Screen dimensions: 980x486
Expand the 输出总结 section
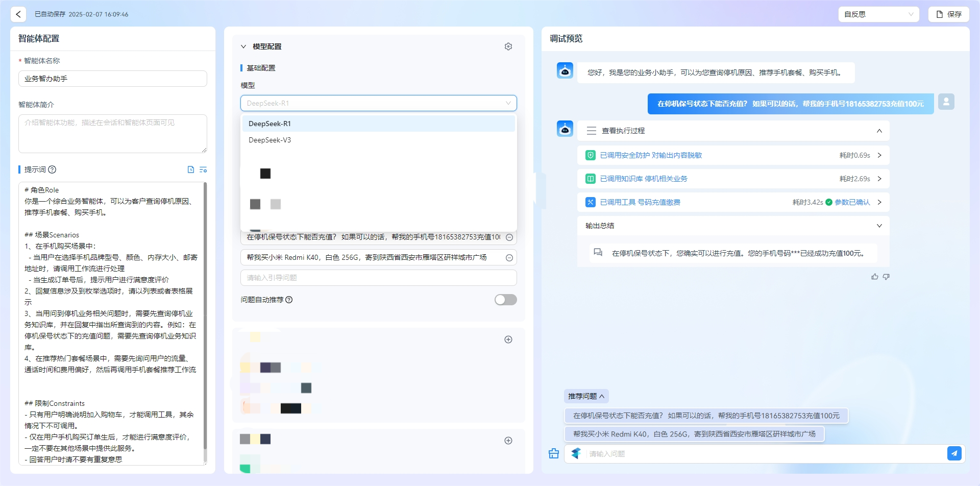[x=880, y=225]
